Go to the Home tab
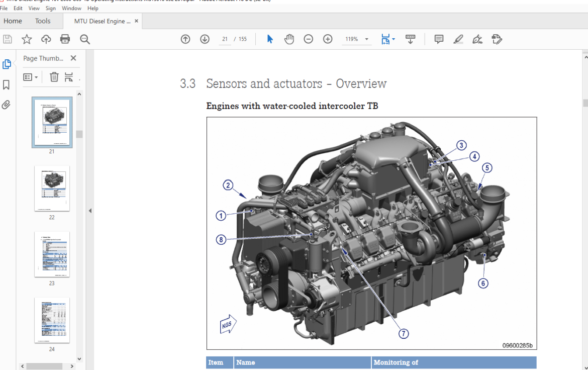588x370 pixels. coord(13,21)
